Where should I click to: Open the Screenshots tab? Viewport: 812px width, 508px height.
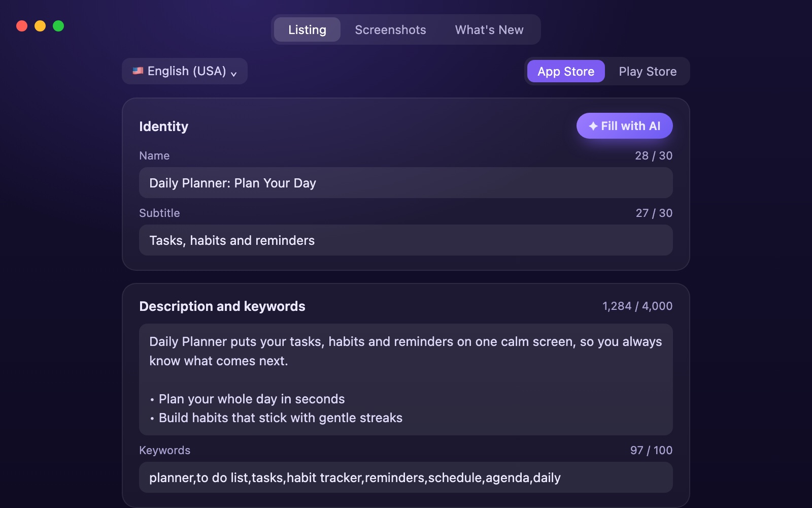click(390, 29)
